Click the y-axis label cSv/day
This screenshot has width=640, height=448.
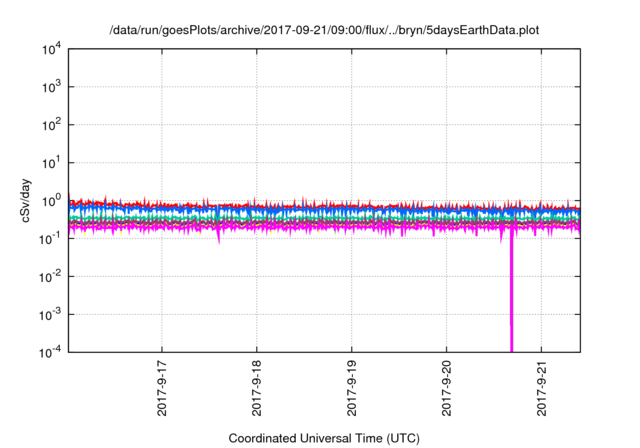25,200
